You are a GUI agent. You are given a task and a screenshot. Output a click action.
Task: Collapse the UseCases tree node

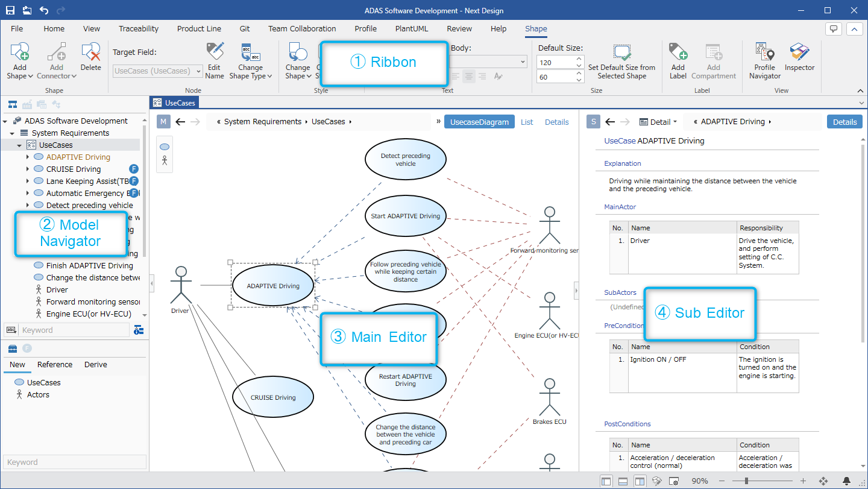(x=19, y=145)
